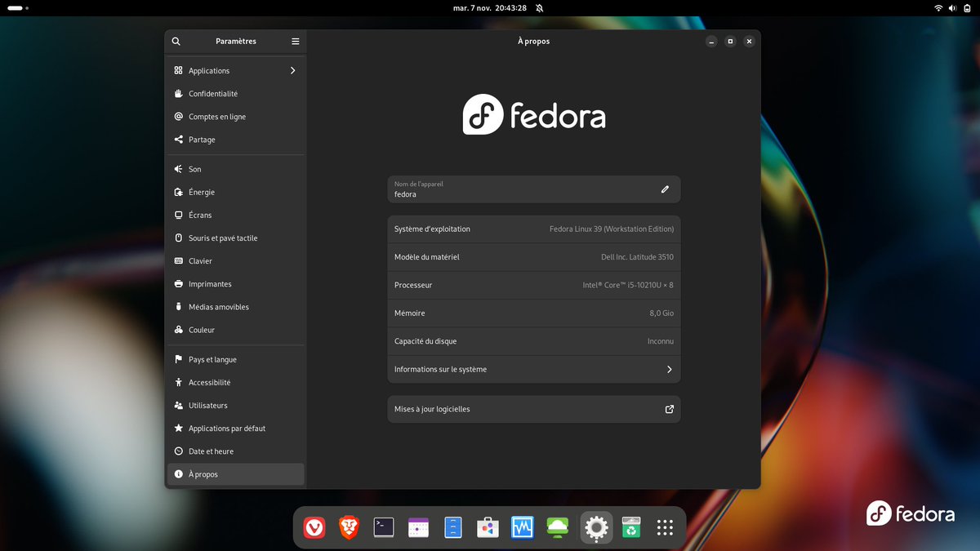Edit device name with pencil icon
Image resolution: width=980 pixels, height=551 pixels.
click(665, 189)
